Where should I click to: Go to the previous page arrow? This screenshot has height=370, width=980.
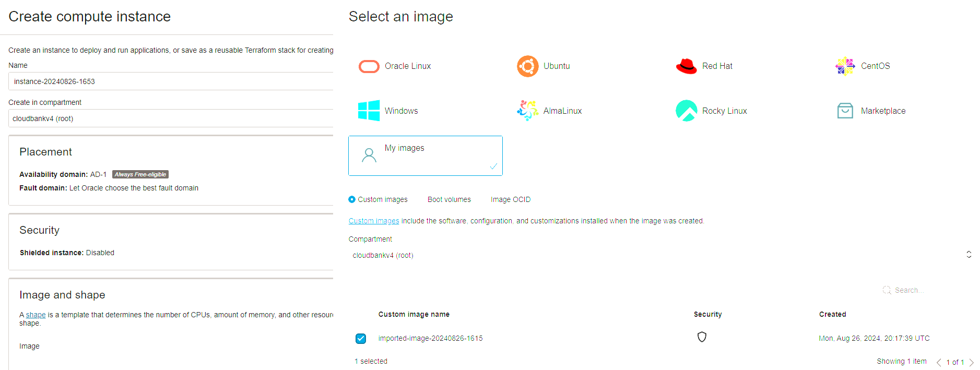point(939,362)
